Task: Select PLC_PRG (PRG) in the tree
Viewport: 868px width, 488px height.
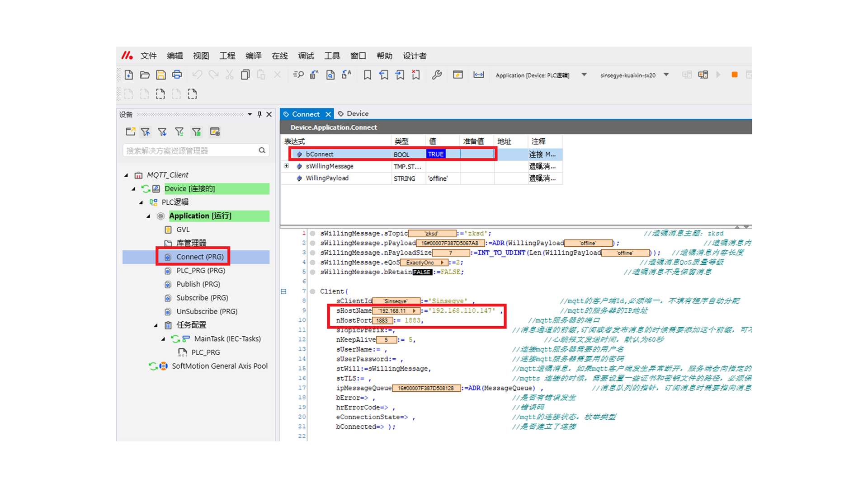Action: pyautogui.click(x=200, y=271)
